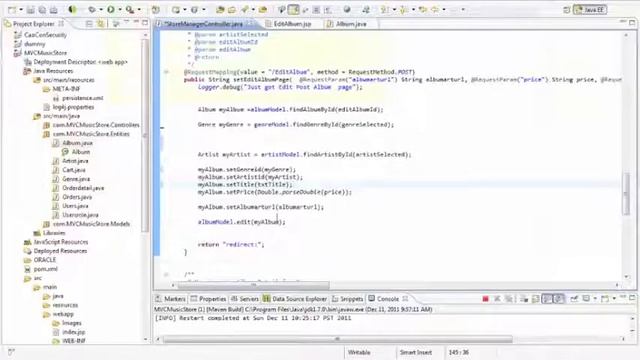Click the Print toolbar icon
The width and height of the screenshot is (640, 360).
(53, 9)
